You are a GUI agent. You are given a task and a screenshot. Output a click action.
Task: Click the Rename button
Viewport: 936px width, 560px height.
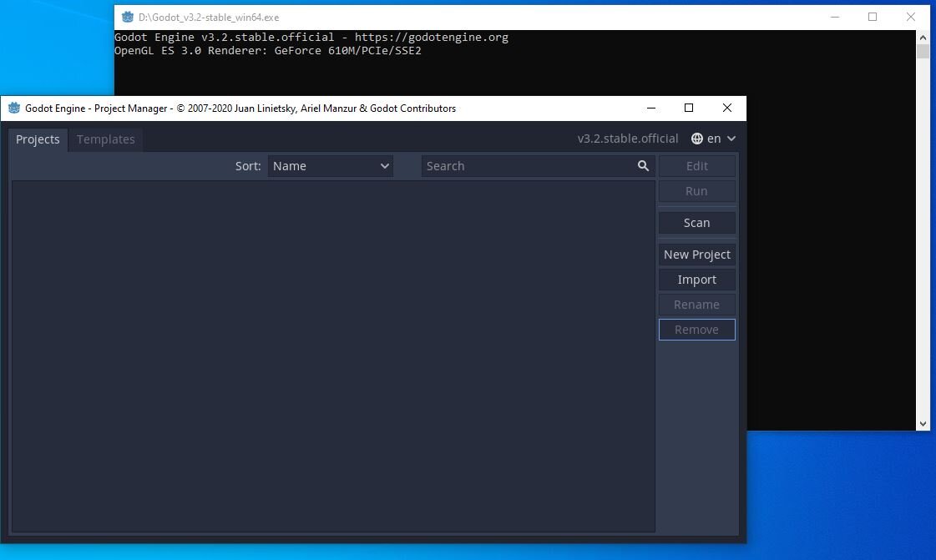click(696, 304)
